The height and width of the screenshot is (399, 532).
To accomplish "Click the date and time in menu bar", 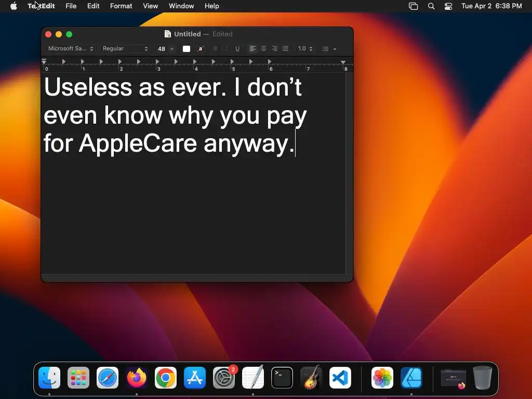I will pos(491,6).
